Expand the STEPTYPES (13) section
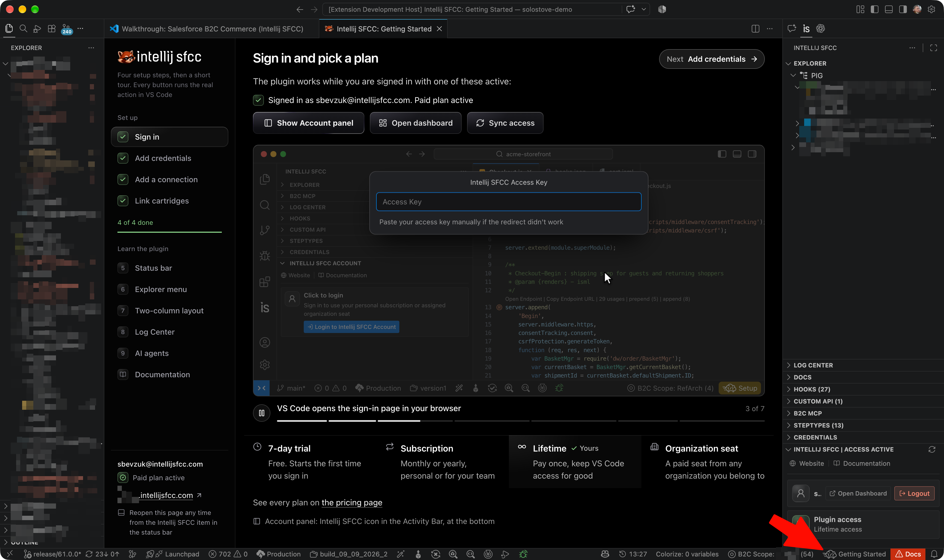 863,425
